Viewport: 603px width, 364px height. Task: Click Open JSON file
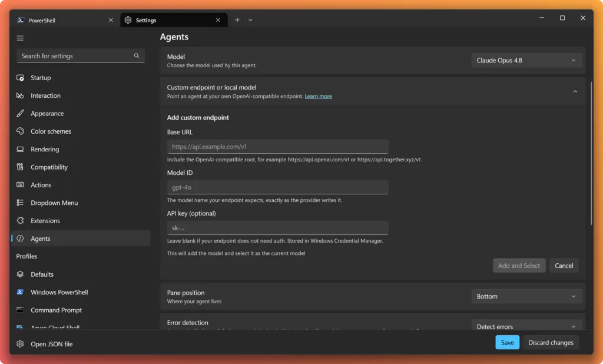52,344
